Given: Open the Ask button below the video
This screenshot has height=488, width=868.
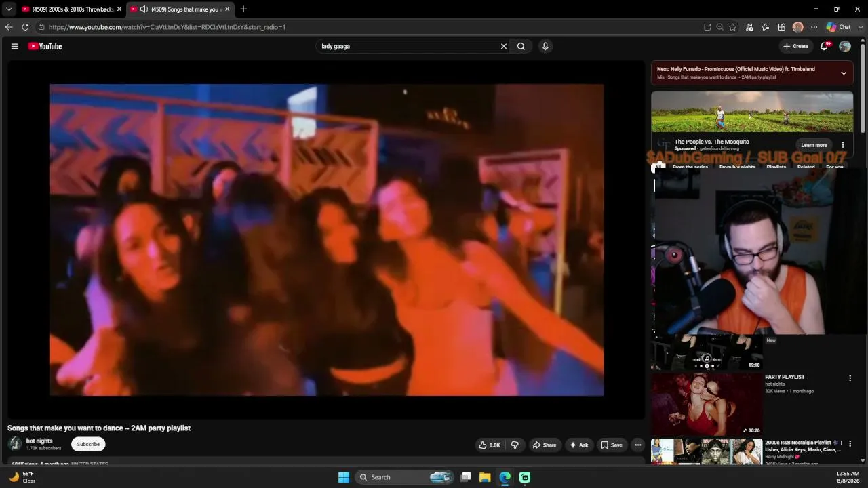Looking at the screenshot, I should pyautogui.click(x=578, y=445).
